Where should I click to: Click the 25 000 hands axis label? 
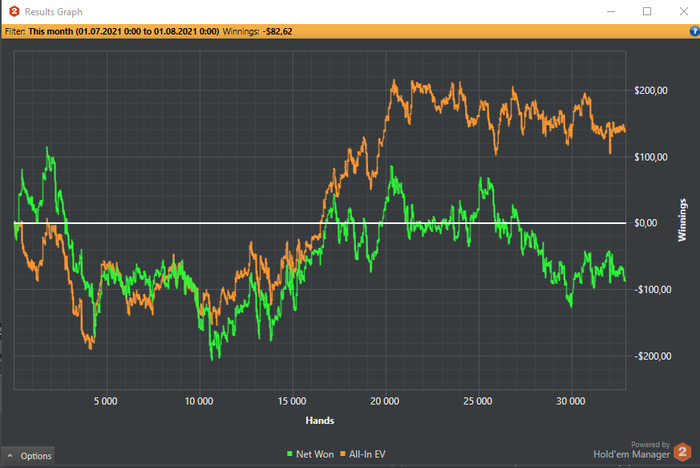[478, 401]
